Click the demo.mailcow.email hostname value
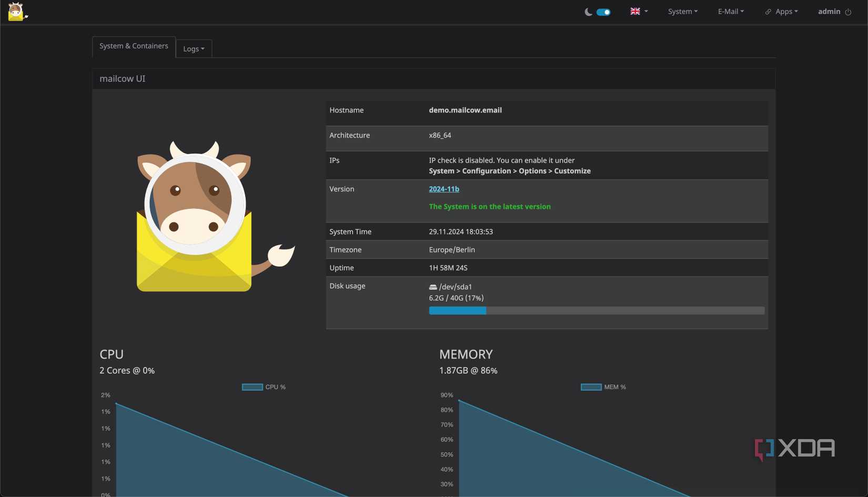Screen dimensions: 868x497 tap(465, 110)
